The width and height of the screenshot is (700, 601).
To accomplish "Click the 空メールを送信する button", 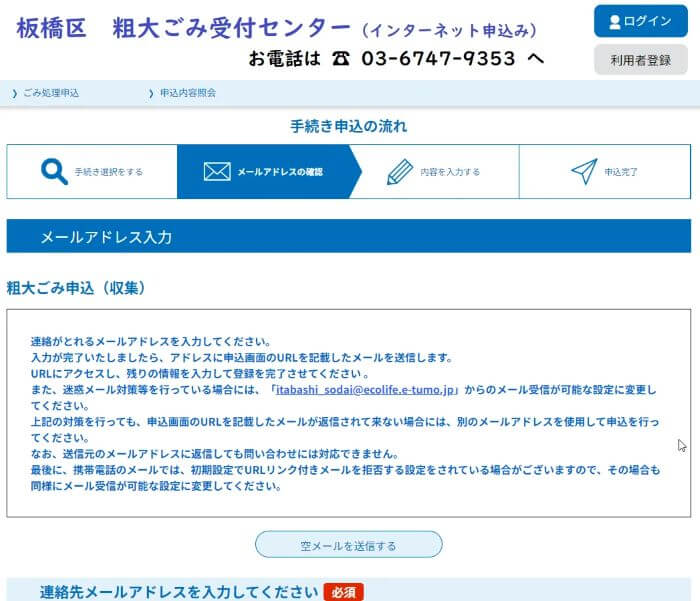I will click(349, 545).
